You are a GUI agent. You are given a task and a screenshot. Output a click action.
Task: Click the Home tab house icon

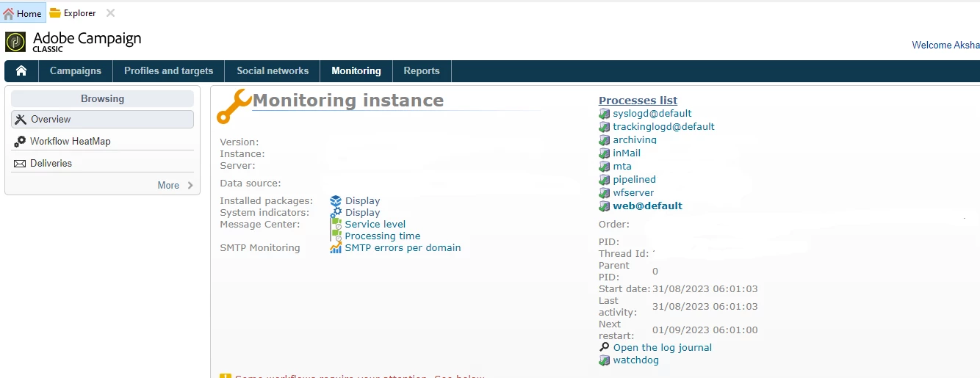tap(9, 13)
